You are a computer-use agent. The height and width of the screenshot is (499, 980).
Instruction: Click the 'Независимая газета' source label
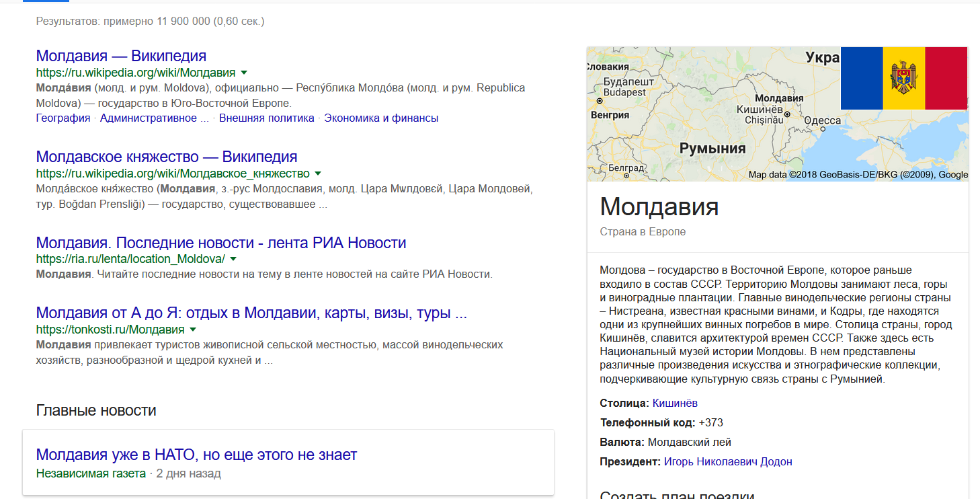tap(91, 473)
